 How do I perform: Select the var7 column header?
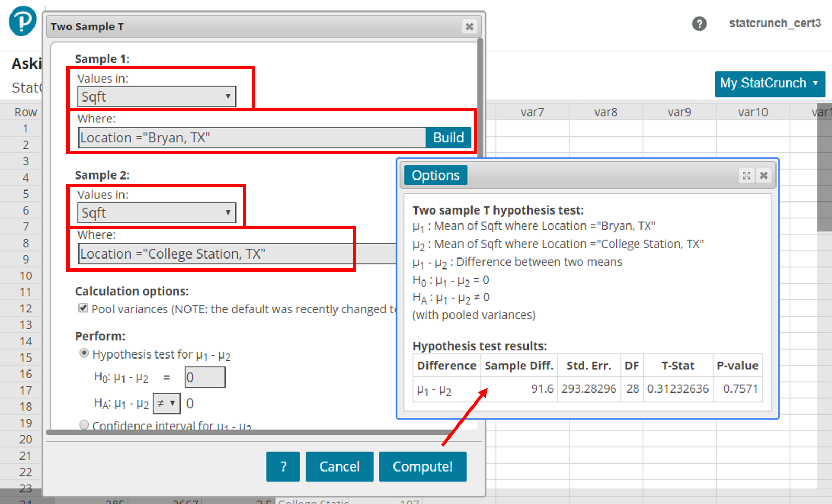(x=532, y=112)
